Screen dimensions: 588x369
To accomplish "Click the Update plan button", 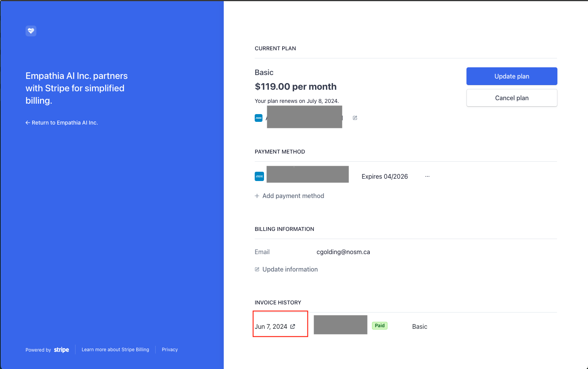I will pos(512,76).
